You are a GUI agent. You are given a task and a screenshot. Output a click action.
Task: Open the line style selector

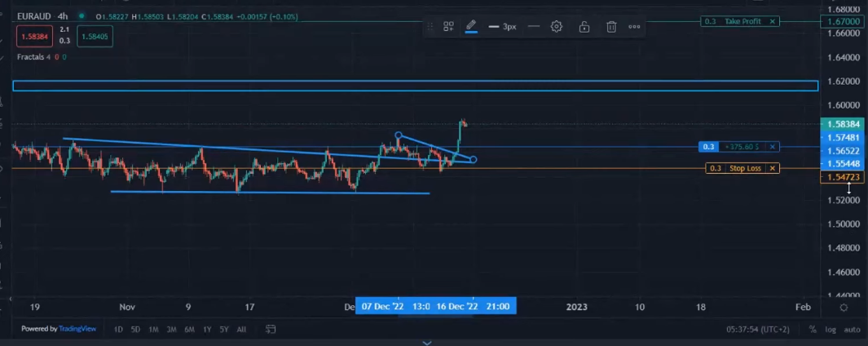[534, 26]
